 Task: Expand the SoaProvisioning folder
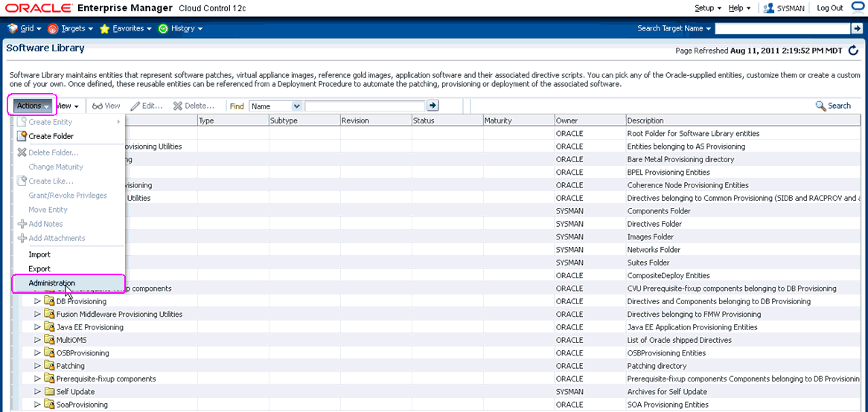click(x=38, y=405)
